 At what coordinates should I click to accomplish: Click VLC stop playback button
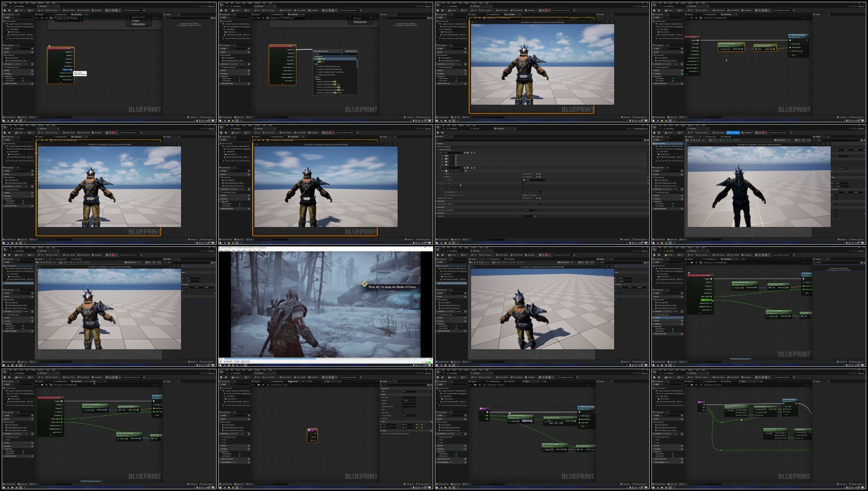[x=228, y=362]
